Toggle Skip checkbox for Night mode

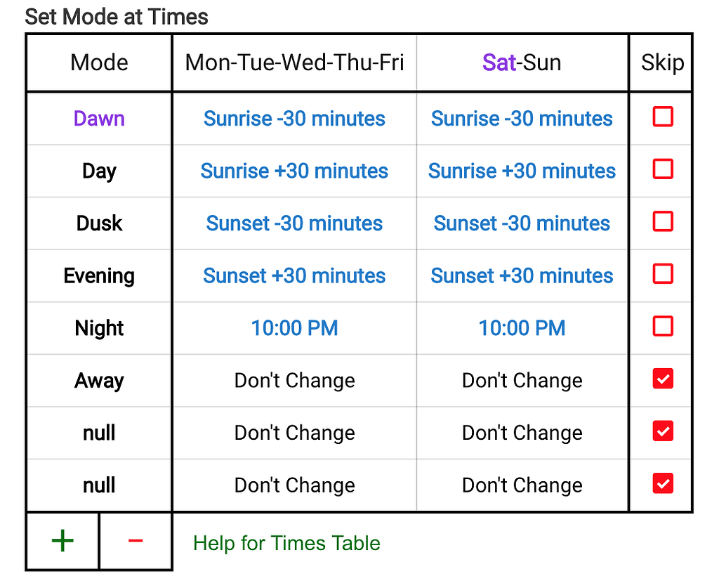pyautogui.click(x=663, y=326)
